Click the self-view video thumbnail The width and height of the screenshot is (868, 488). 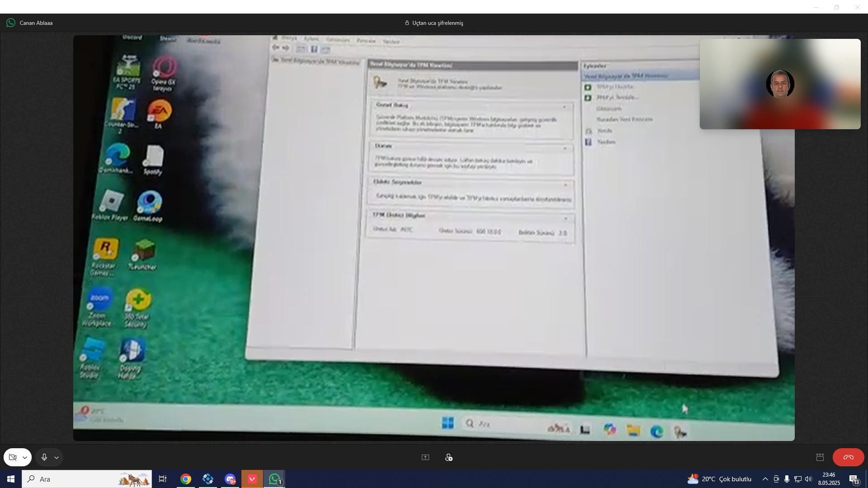[780, 84]
